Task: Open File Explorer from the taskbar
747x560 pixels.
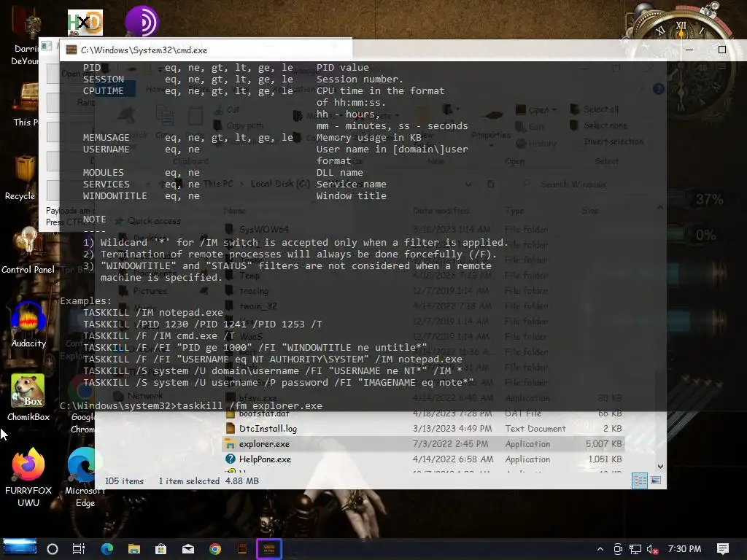Action: tap(134, 549)
